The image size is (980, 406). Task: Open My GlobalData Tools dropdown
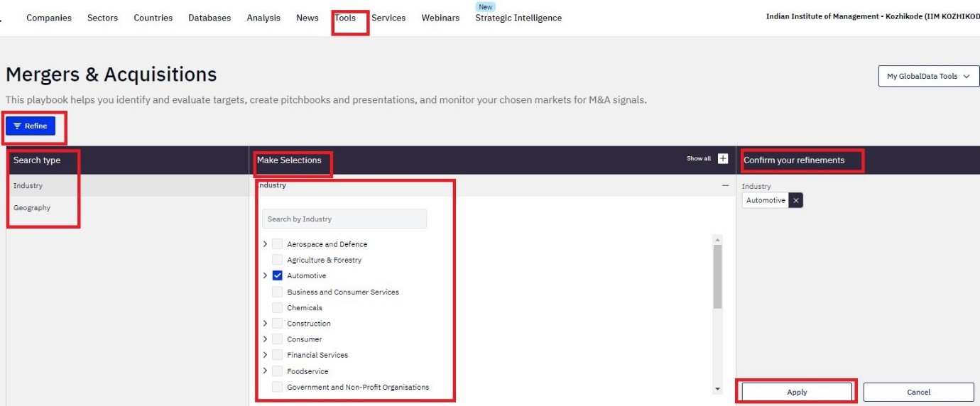(x=928, y=77)
